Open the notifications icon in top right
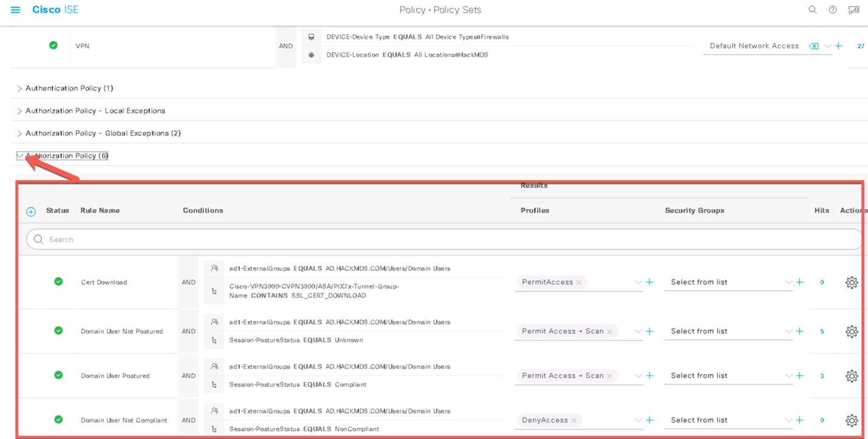The height and width of the screenshot is (439, 868). (853, 10)
